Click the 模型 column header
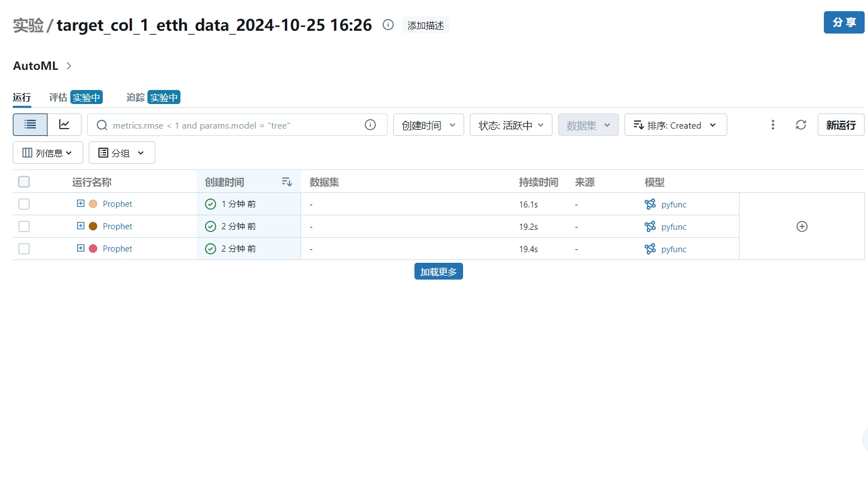868x487 pixels. click(654, 182)
